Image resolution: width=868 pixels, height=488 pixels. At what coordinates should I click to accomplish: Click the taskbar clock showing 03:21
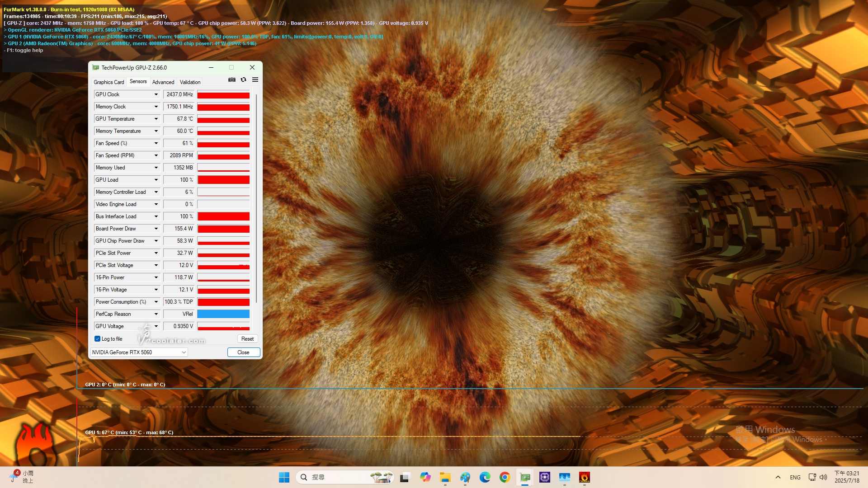point(847,477)
